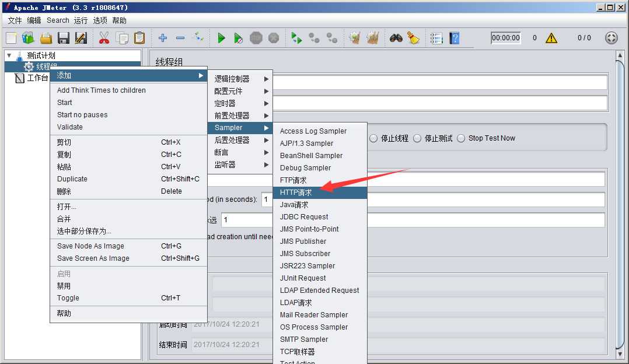The width and height of the screenshot is (629, 364).
Task: Open the 编辑 menu
Action: pos(34,20)
